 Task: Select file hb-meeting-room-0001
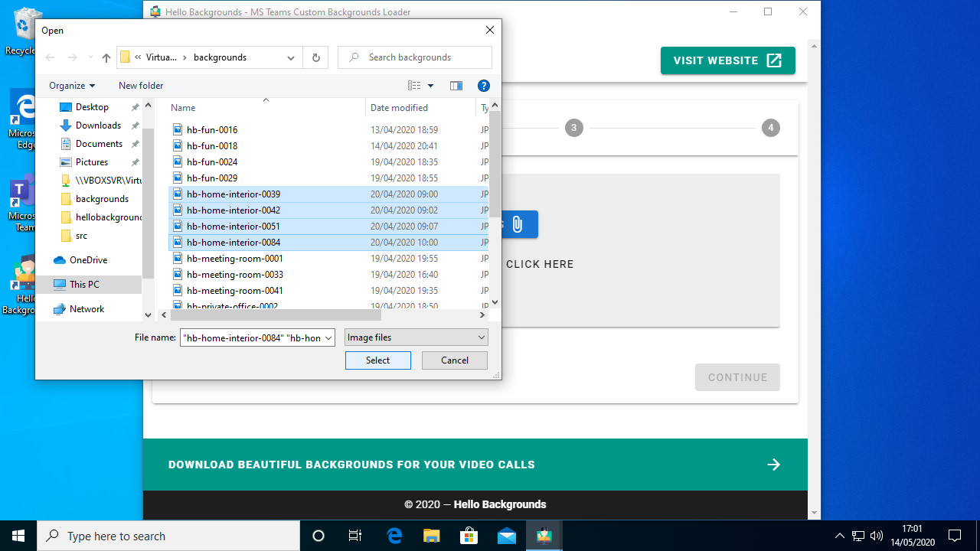click(x=235, y=259)
